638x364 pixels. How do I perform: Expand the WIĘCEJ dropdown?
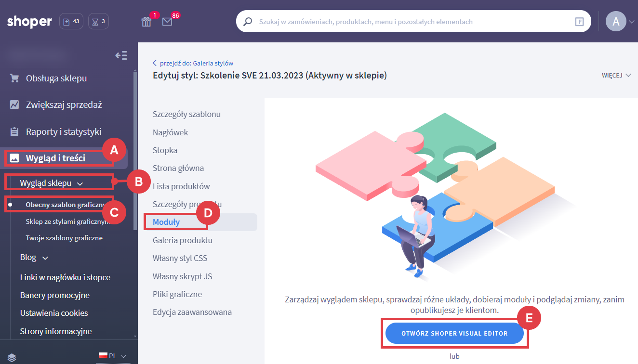[x=616, y=76]
